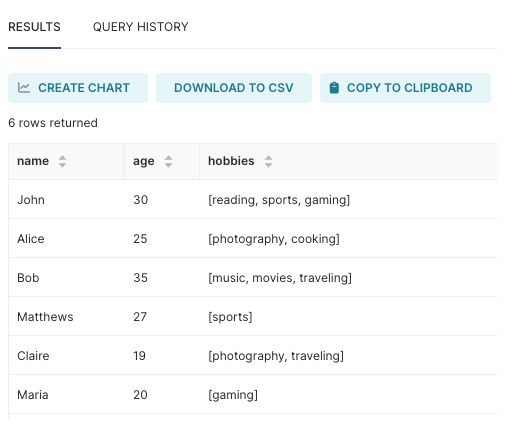The width and height of the screenshot is (518, 429).
Task: Click Download to CSV button
Action: [x=234, y=88]
